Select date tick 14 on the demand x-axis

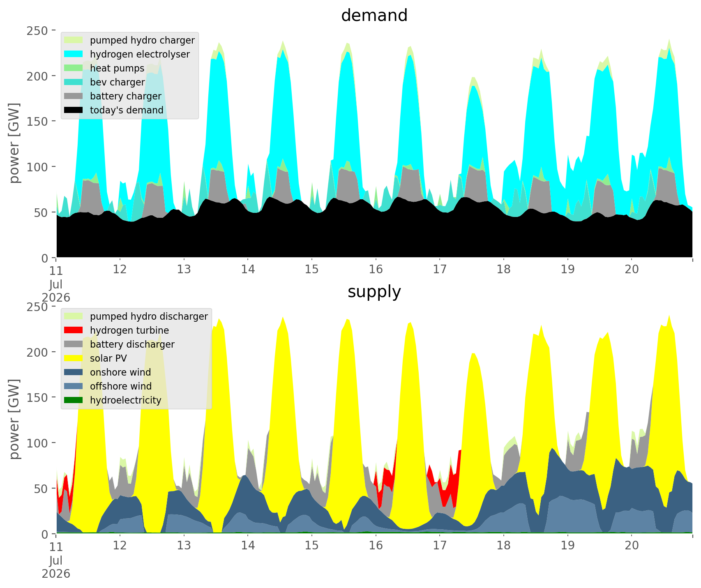248,270
